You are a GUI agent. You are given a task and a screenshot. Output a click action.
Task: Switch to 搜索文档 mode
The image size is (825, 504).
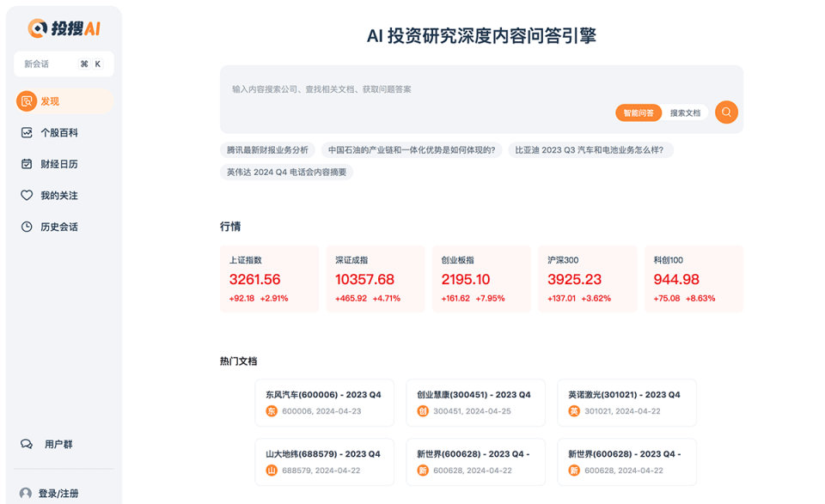685,113
